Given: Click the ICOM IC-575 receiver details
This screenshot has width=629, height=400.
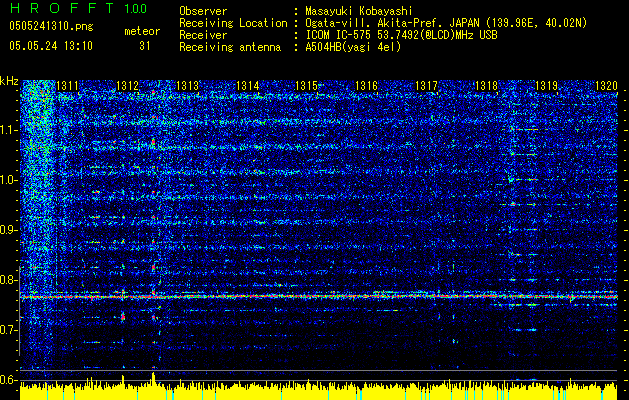Looking at the screenshot, I should [x=401, y=35].
